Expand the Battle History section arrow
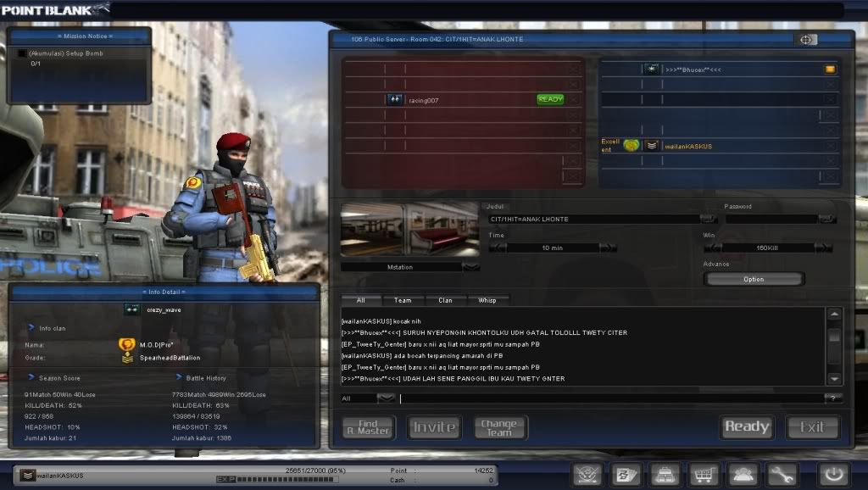 (178, 377)
